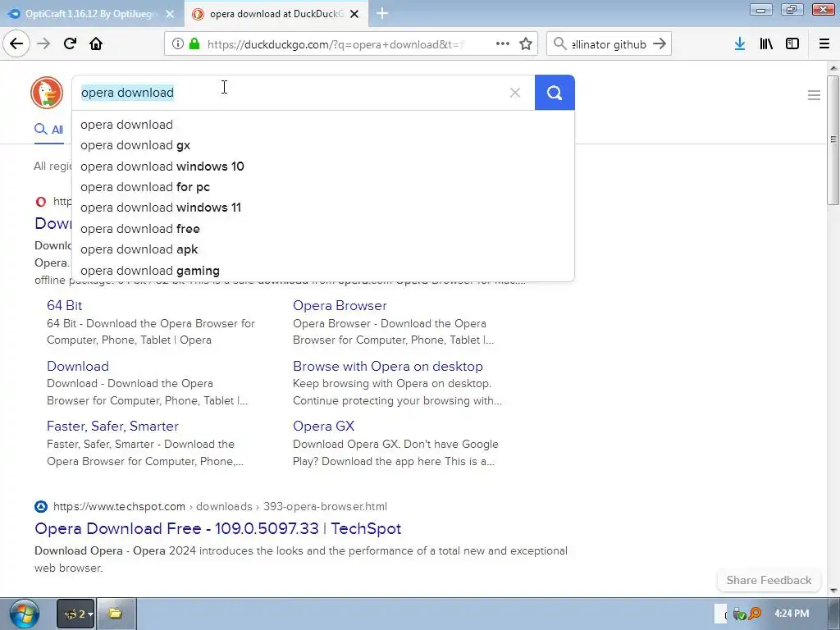Open the 'Opera GX' sitelink

(323, 426)
